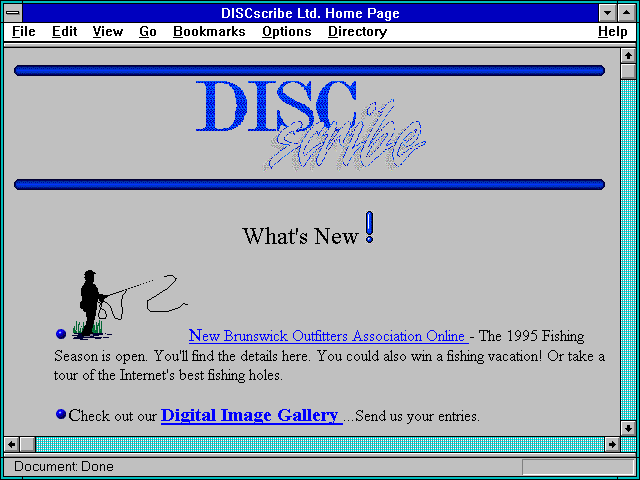
Task: Open the window control menu box
Action: click(13, 13)
